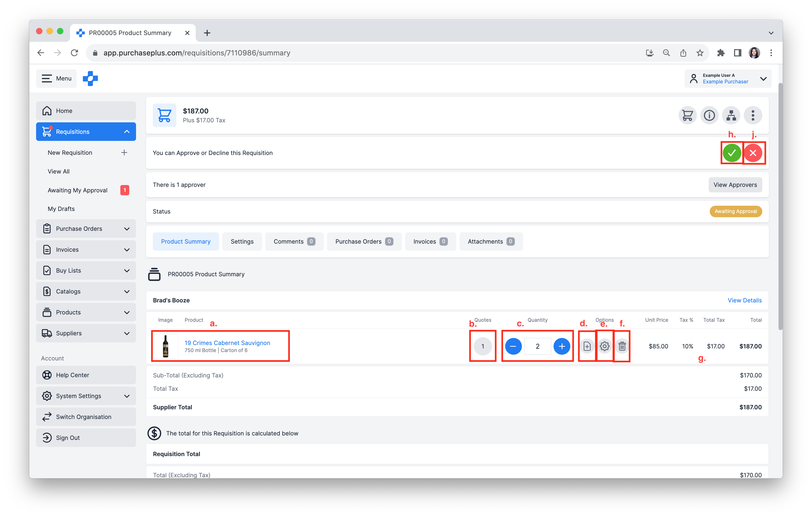Open the shopping cart icon in the header
The height and width of the screenshot is (517, 812).
687,116
